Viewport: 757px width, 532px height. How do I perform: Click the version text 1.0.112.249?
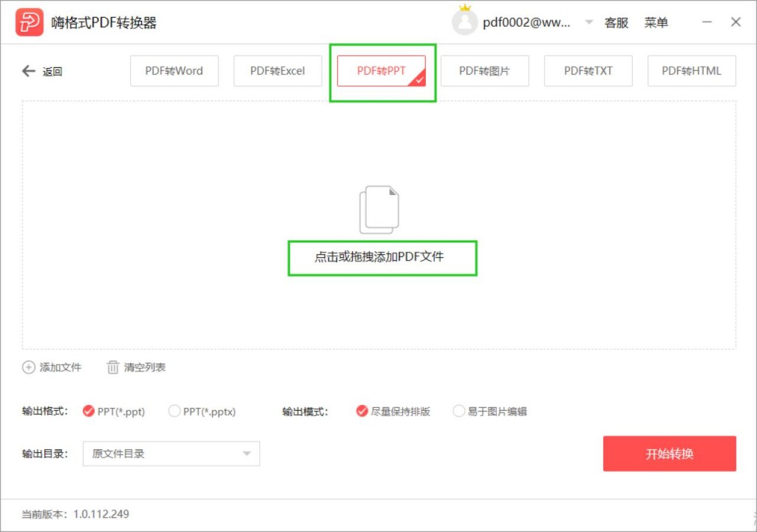coord(101,514)
